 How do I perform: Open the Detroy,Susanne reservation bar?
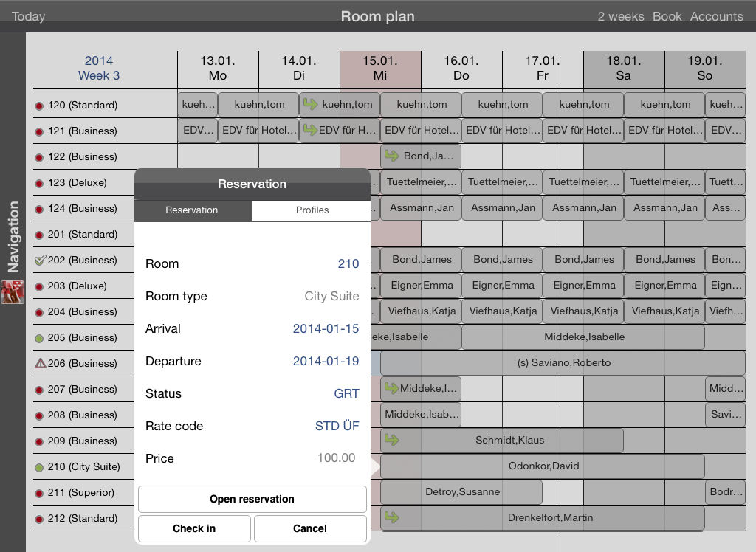pyautogui.click(x=461, y=491)
